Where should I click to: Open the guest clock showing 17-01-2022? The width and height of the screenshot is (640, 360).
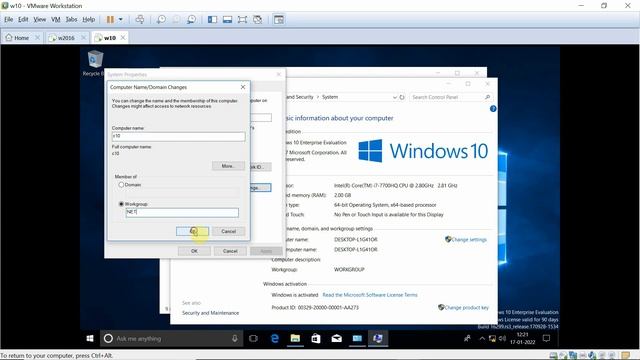pos(522,338)
